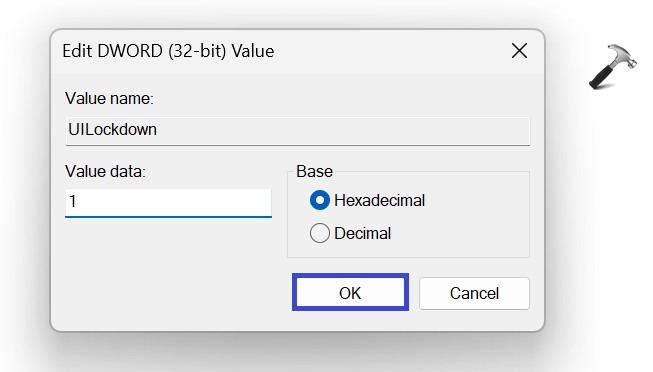Image resolution: width=653 pixels, height=372 pixels.
Task: Click the blank title bar area beside the title
Action: click(x=391, y=51)
